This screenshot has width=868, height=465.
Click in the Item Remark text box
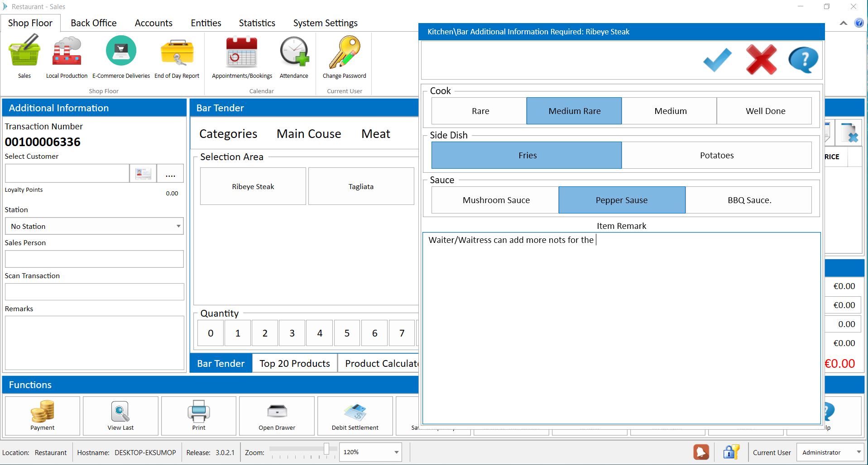621,328
